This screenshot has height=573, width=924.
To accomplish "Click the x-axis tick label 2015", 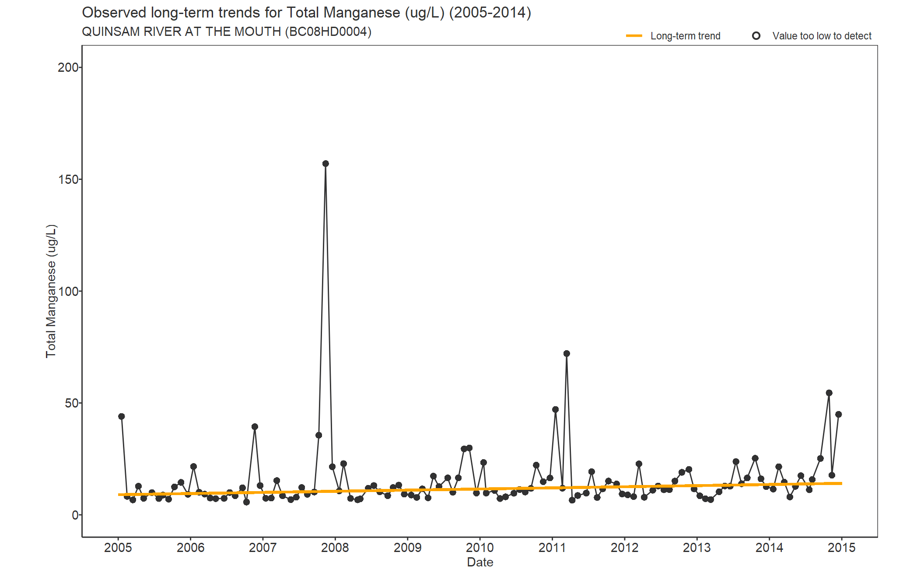I will pyautogui.click(x=842, y=548).
